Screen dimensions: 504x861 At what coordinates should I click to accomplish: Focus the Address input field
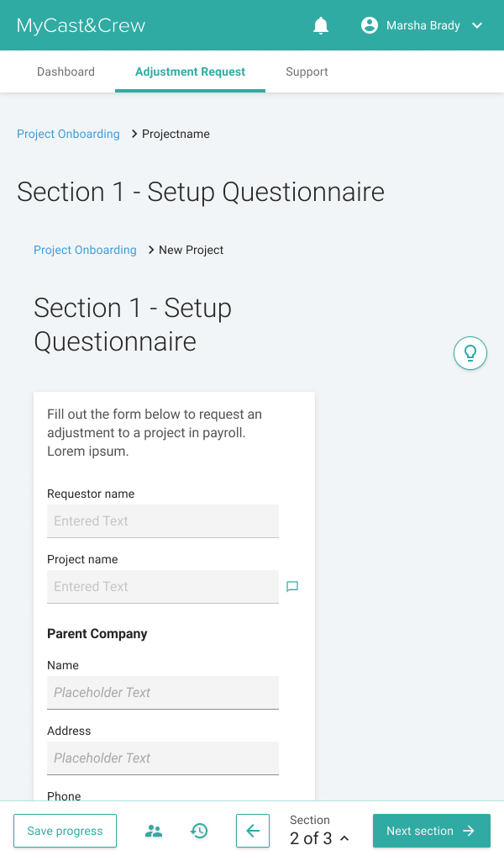(x=163, y=758)
